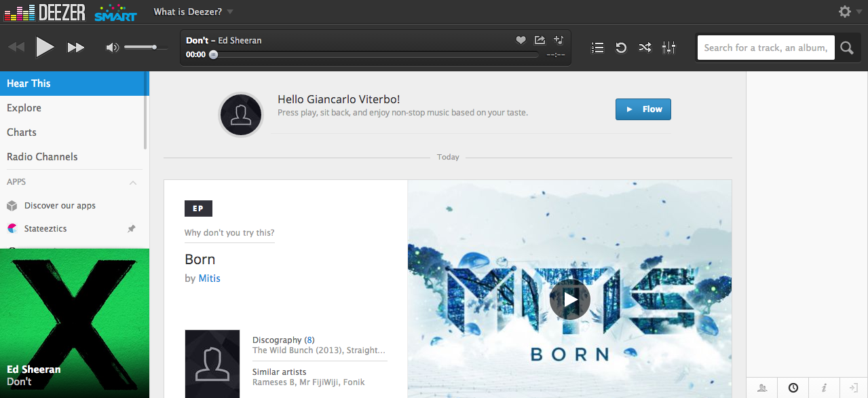Play the Mitis Born cover
The image size is (868, 398).
(x=569, y=299)
